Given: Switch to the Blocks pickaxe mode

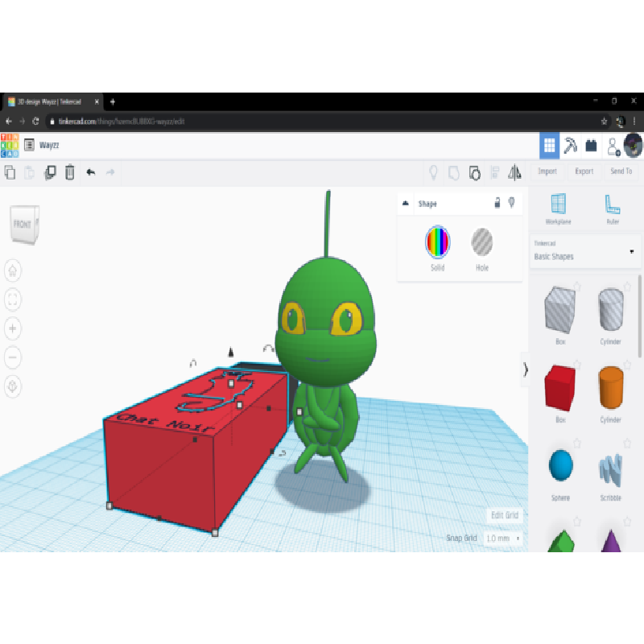Looking at the screenshot, I should tap(570, 146).
